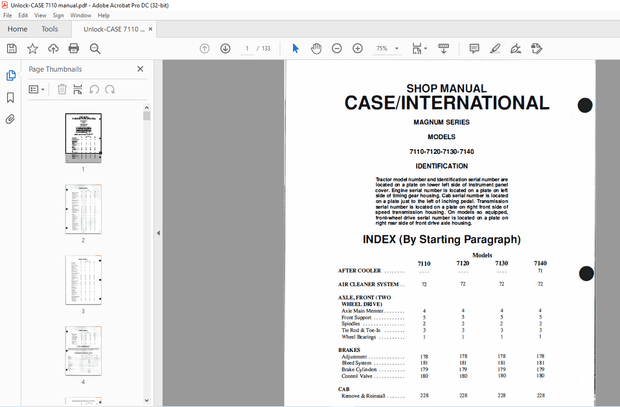Rotate pages counterclockwise icon
The image size is (620, 407).
(94, 89)
